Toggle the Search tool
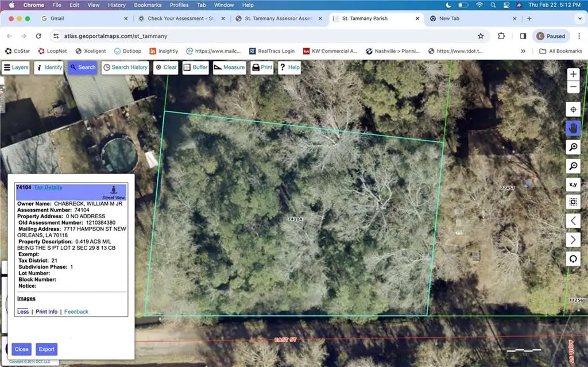588x367 pixels. (82, 67)
